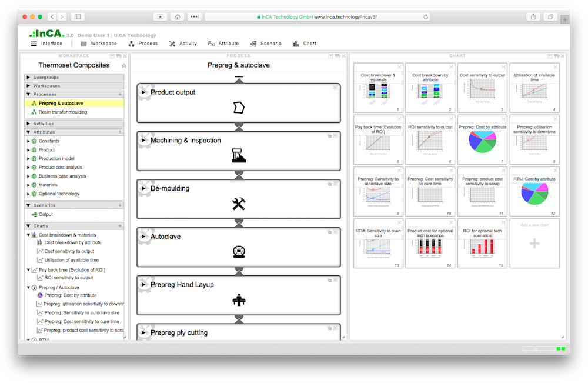Go to browser home page
This screenshot has width=588, height=383.
point(178,17)
